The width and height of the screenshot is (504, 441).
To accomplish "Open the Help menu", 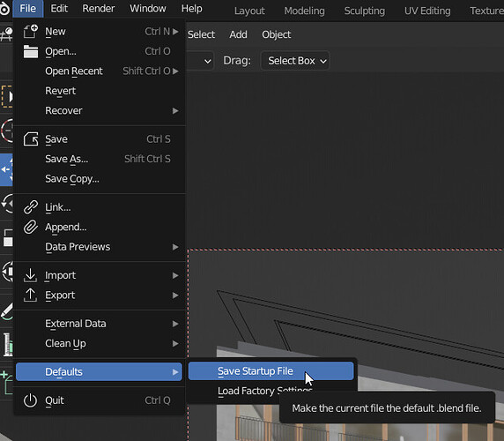I will coord(191,8).
